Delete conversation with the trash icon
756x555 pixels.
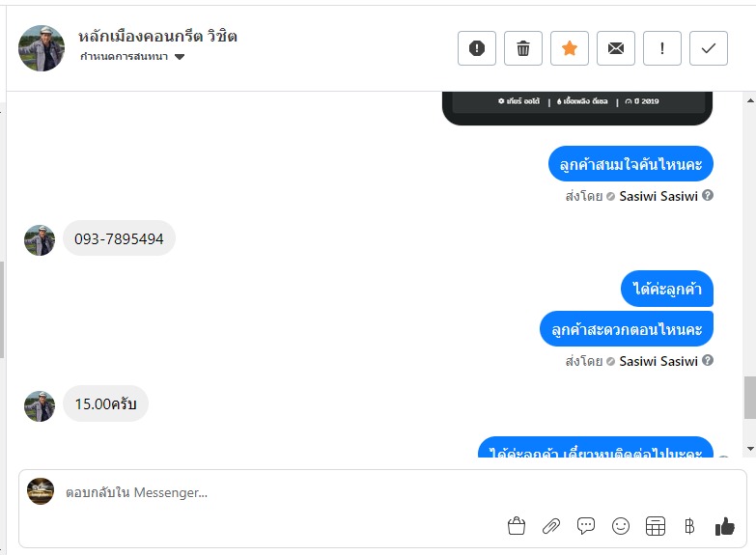pos(523,48)
